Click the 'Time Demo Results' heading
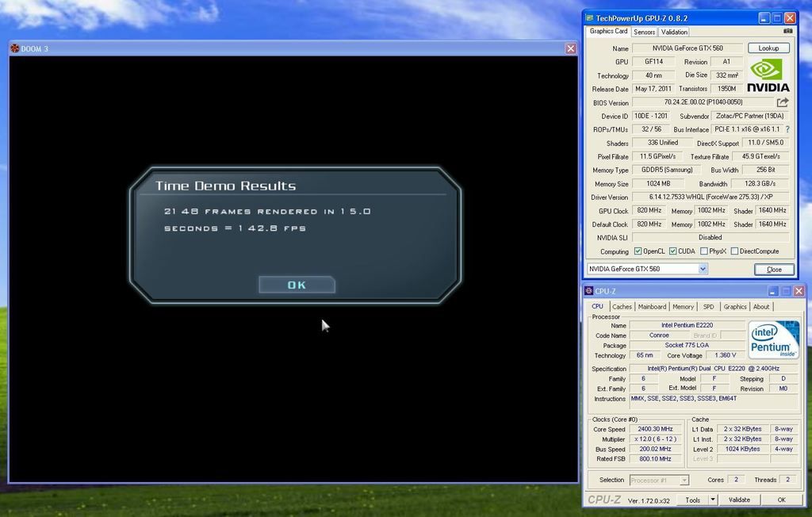Viewport: 812px width, 517px height. (x=226, y=186)
